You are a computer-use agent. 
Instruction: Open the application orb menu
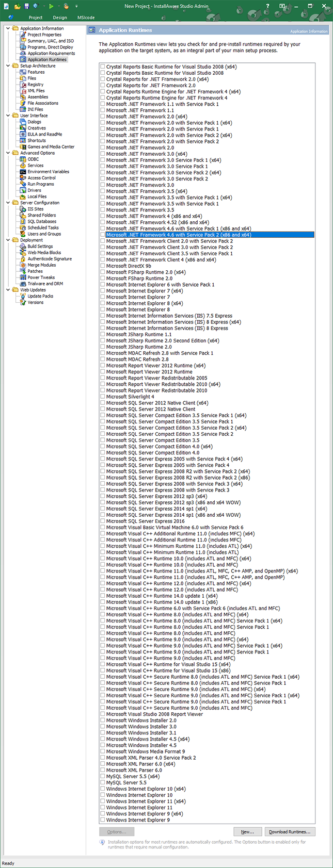pyautogui.click(x=11, y=17)
